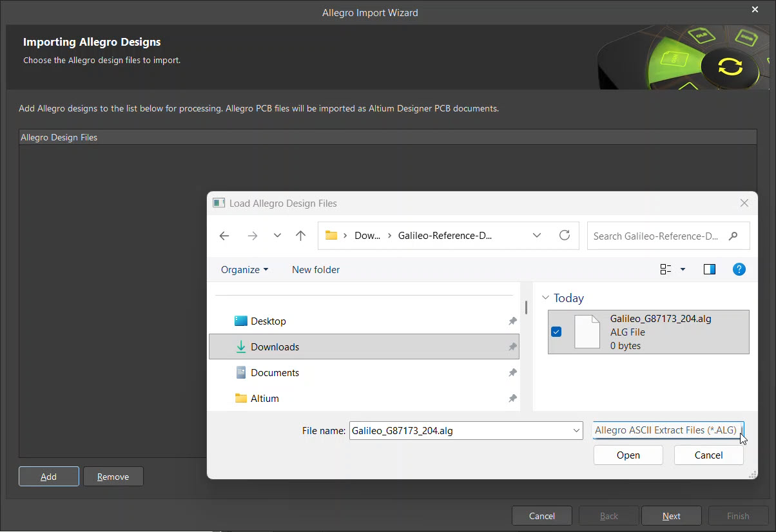Screen dimensions: 776x532
Task: Click the Desktop folder icon
Action: (241, 321)
